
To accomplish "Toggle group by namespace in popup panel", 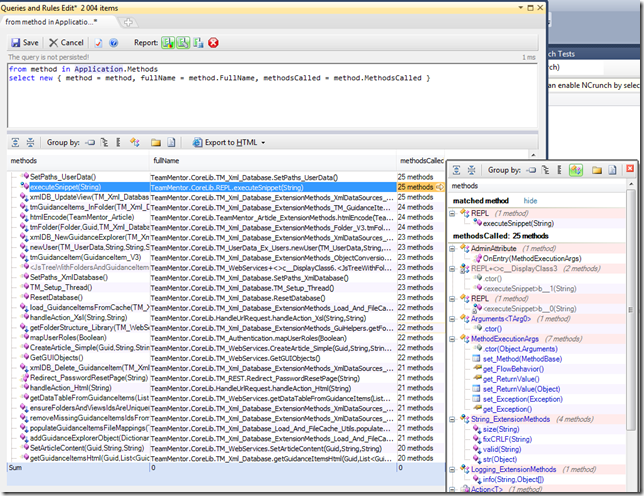I will pos(559,171).
